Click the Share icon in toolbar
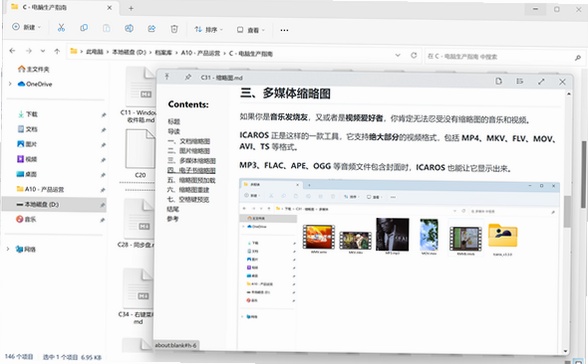588x364 pixels. pos(152,28)
